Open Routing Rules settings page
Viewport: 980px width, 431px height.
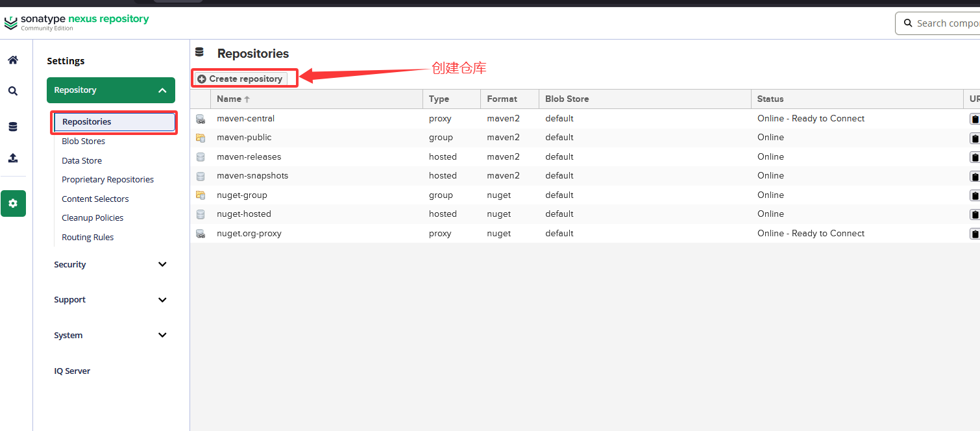click(x=88, y=237)
